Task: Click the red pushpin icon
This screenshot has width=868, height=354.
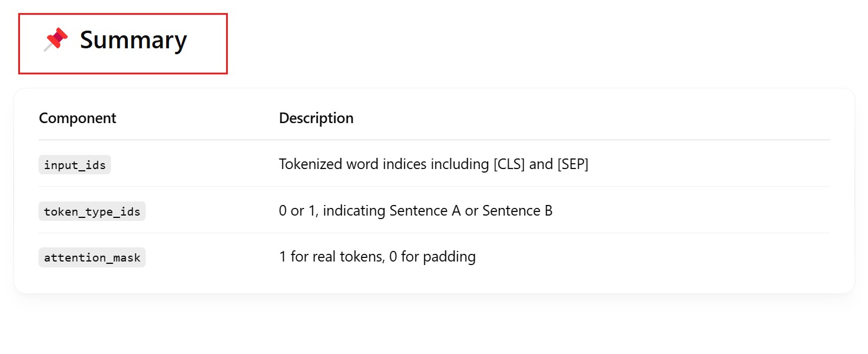Action: 56,40
